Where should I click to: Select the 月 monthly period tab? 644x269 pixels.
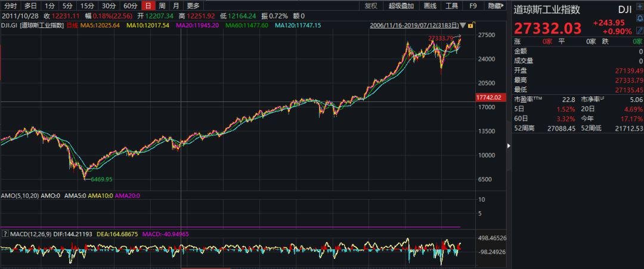point(176,6)
